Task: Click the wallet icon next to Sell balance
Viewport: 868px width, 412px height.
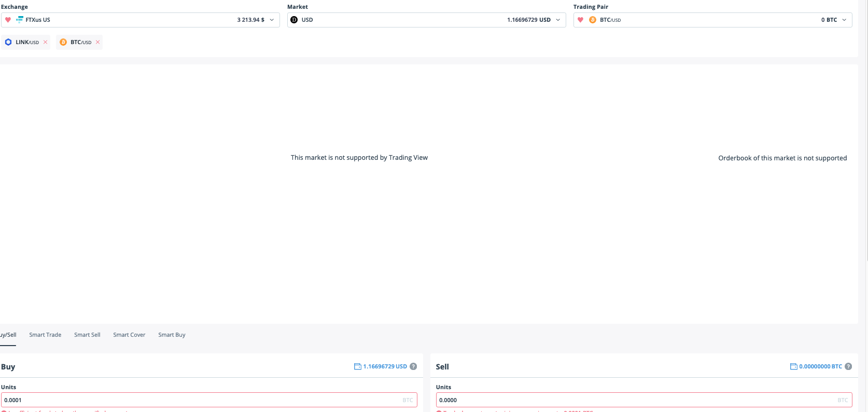Action: pos(794,366)
